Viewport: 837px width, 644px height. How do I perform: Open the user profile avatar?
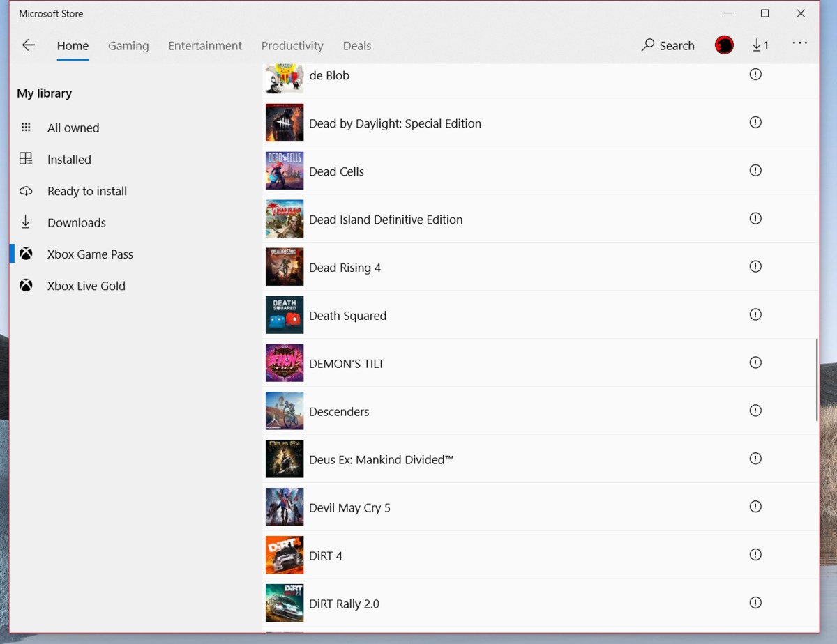tap(724, 45)
